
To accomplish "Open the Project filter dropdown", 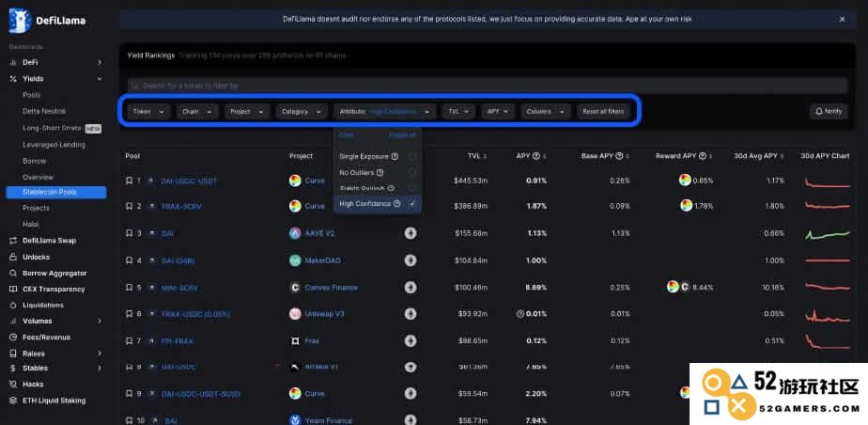I will pyautogui.click(x=247, y=111).
